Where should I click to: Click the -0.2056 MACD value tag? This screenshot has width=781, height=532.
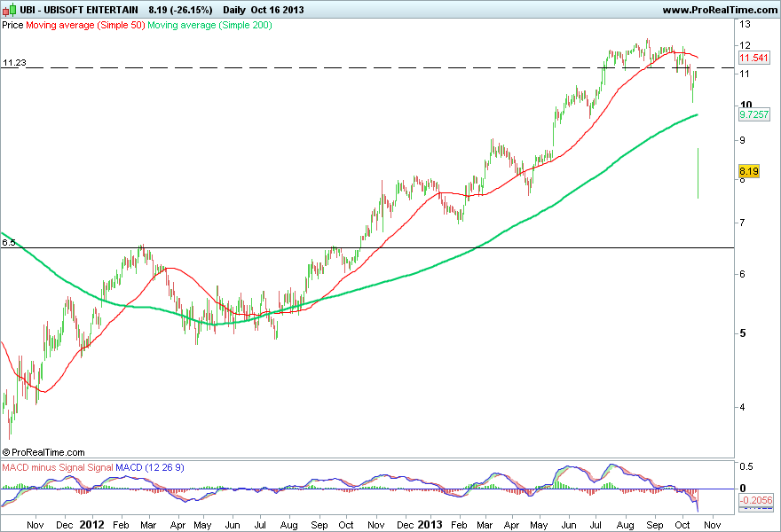[755, 500]
